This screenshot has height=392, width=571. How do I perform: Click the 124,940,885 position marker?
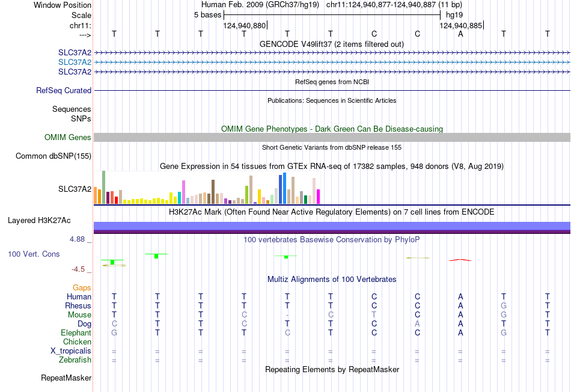click(460, 25)
